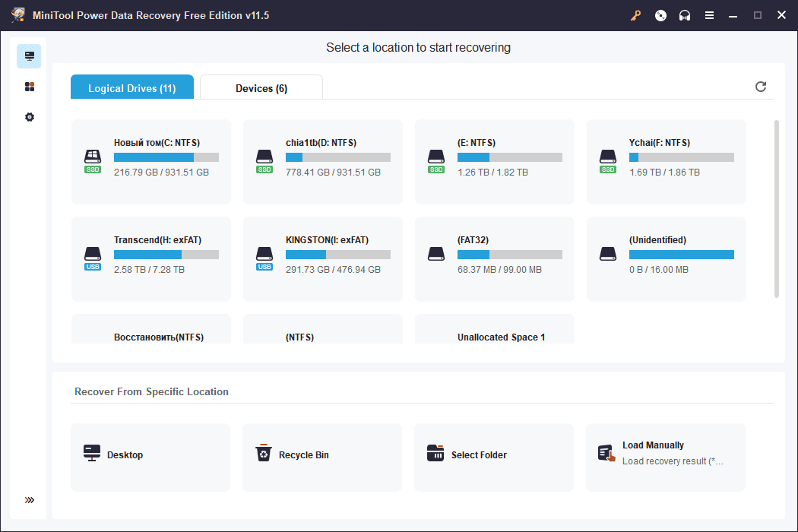798x532 pixels.
Task: Switch to the Logical Drives tab
Action: click(132, 88)
